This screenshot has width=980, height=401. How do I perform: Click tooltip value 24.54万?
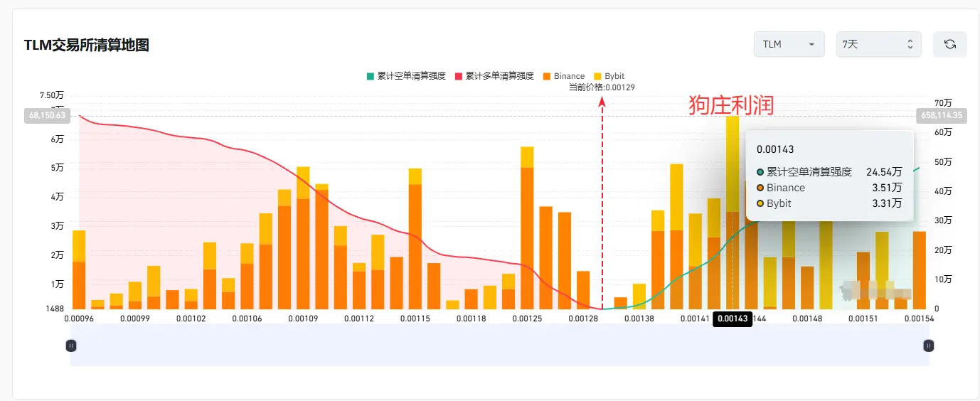click(x=884, y=172)
